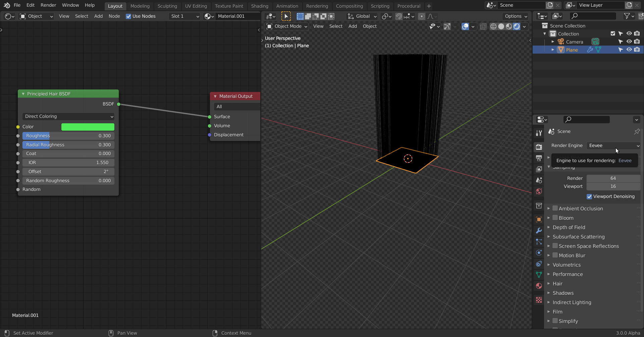Disable Viewport Denoising checkbox

[x=589, y=197]
